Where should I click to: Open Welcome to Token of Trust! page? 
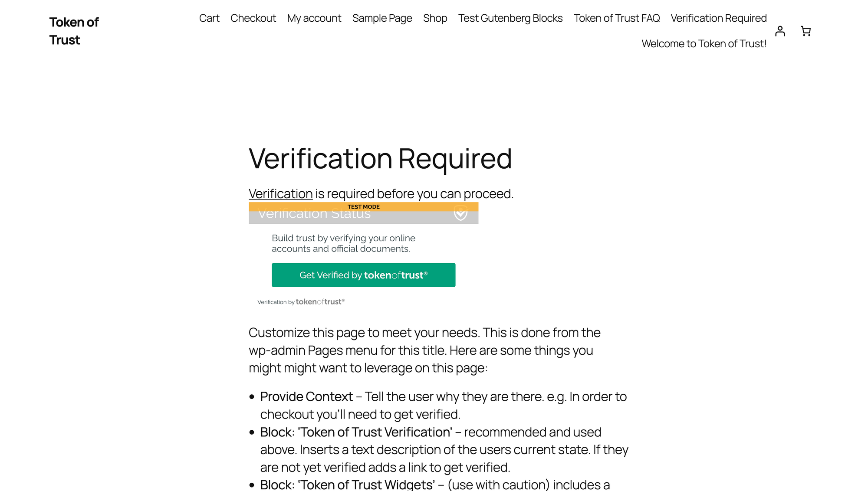[704, 44]
